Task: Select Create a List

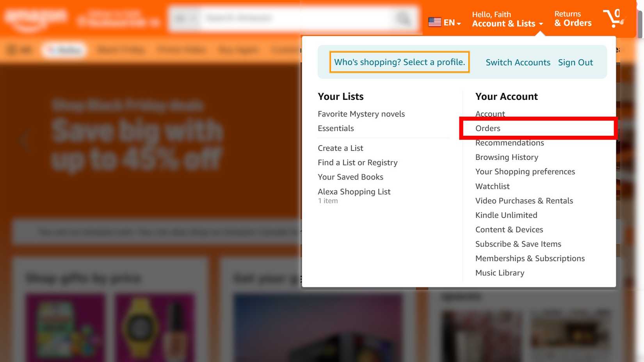Action: click(340, 148)
